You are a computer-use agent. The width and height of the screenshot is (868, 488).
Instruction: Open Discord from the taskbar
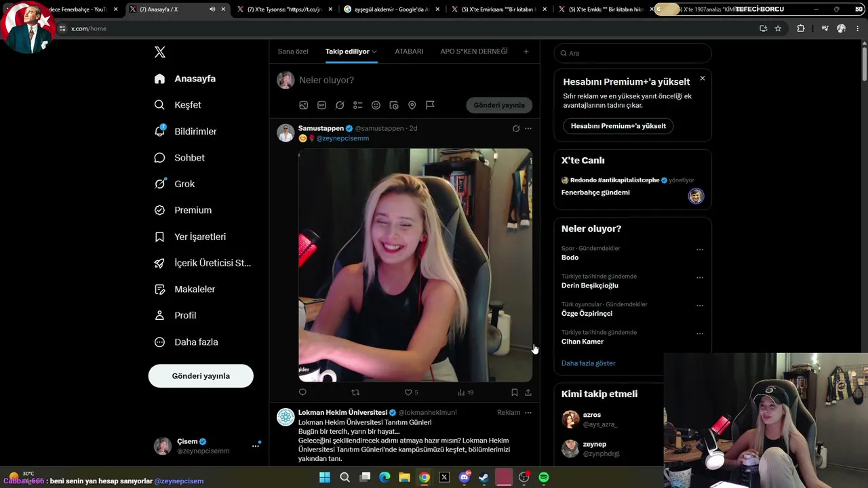pyautogui.click(x=465, y=477)
